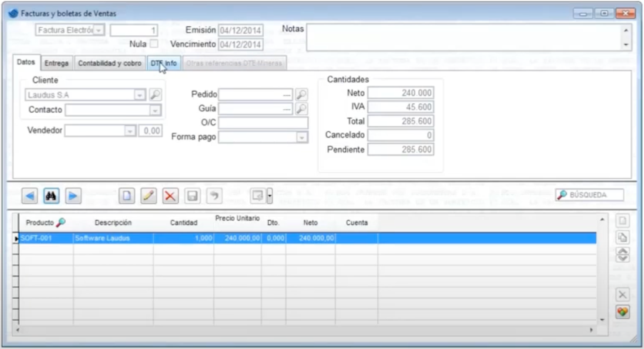This screenshot has height=349, width=644.
Task: Click the Emisión date field
Action: pyautogui.click(x=240, y=30)
